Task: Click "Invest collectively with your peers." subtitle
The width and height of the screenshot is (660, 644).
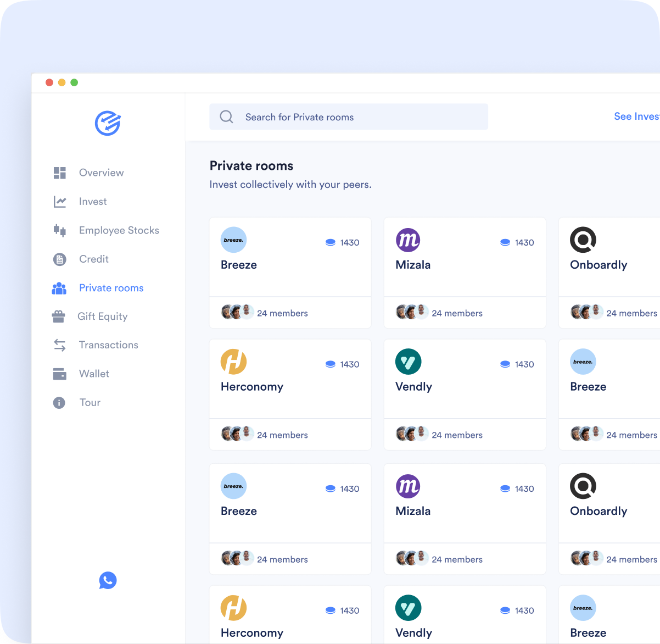Action: tap(290, 185)
